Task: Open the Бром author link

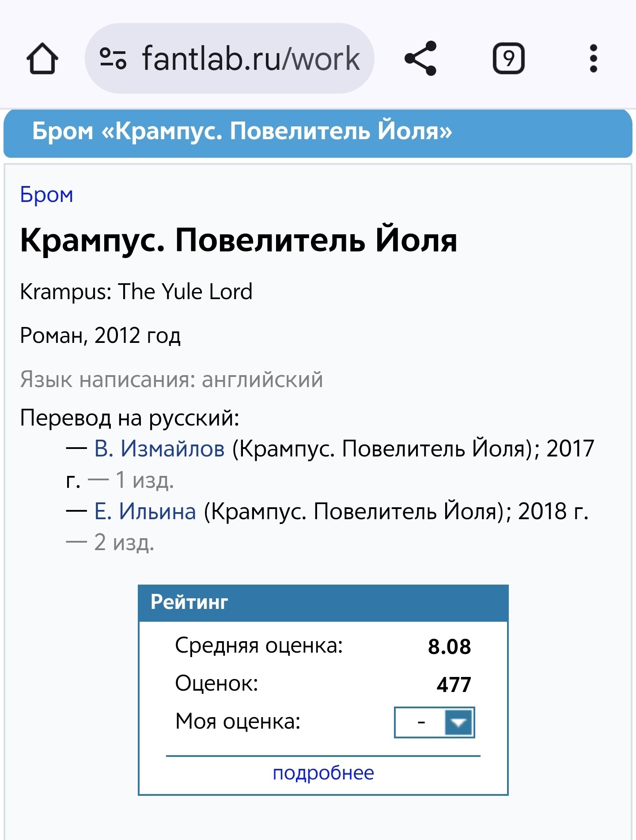Action: [47, 195]
